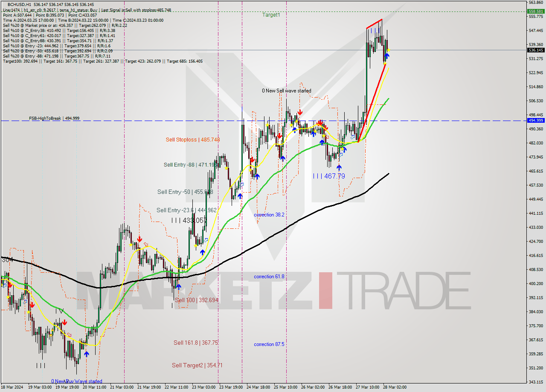Select the Sell Stoploss | 485.748 label
The width and height of the screenshot is (546, 392).
tap(193, 140)
